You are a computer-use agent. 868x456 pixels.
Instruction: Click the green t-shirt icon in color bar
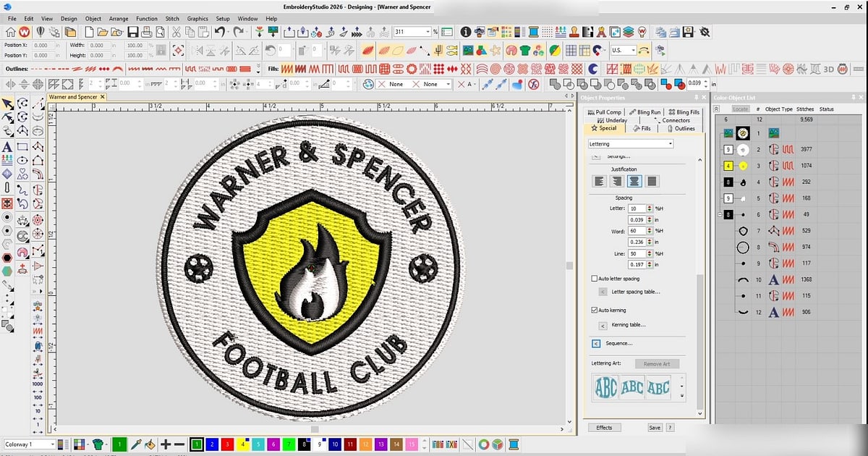(98, 444)
